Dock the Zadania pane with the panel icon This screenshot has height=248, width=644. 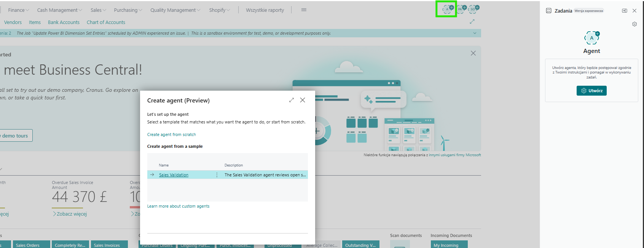(624, 11)
